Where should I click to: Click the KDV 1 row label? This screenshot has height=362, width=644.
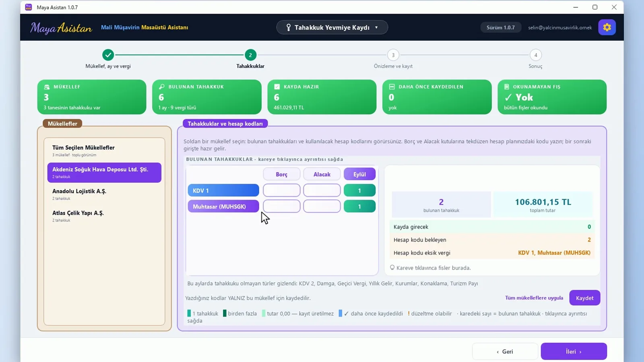pyautogui.click(x=223, y=190)
